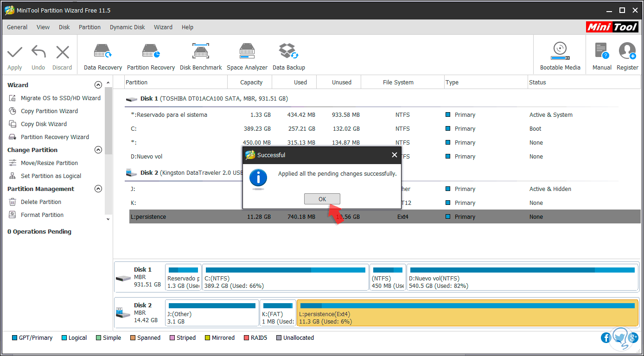Open the Disk menu
644x356 pixels.
[x=64, y=27]
